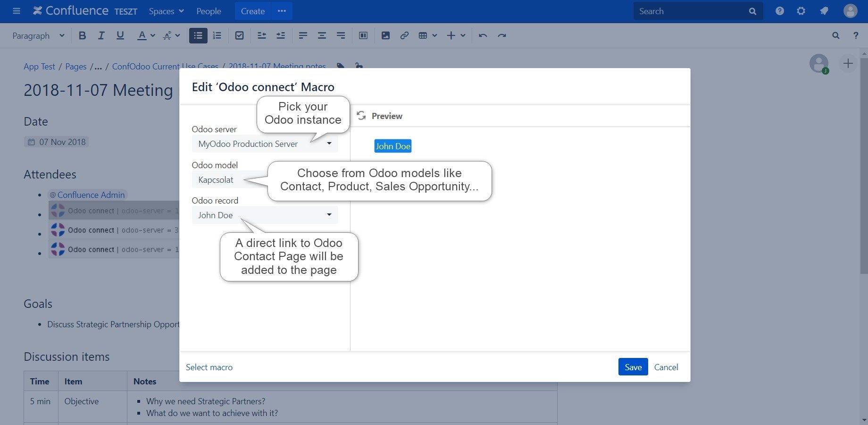The width and height of the screenshot is (868, 425).
Task: Open the settings gear menu
Action: click(801, 11)
